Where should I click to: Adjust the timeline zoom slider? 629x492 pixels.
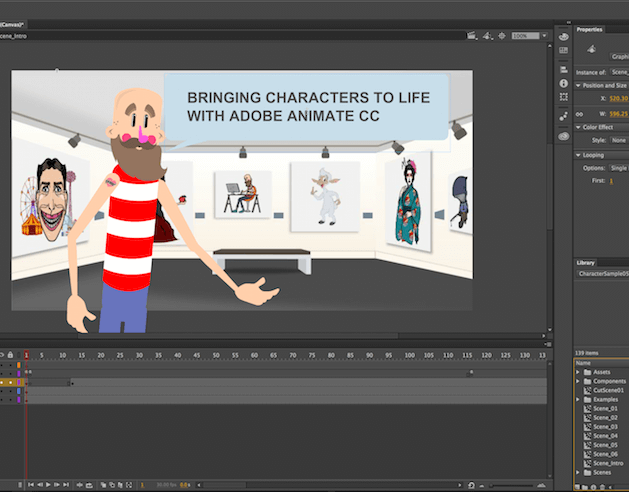tap(511, 486)
